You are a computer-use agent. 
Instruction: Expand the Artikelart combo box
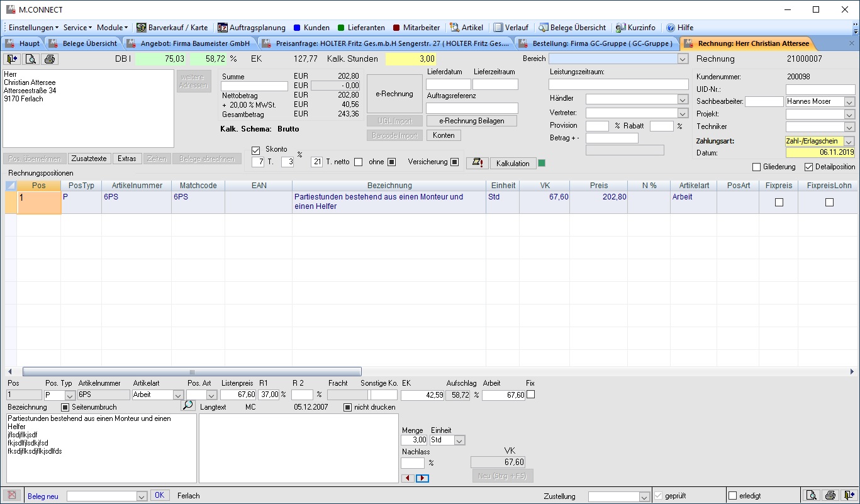[177, 395]
